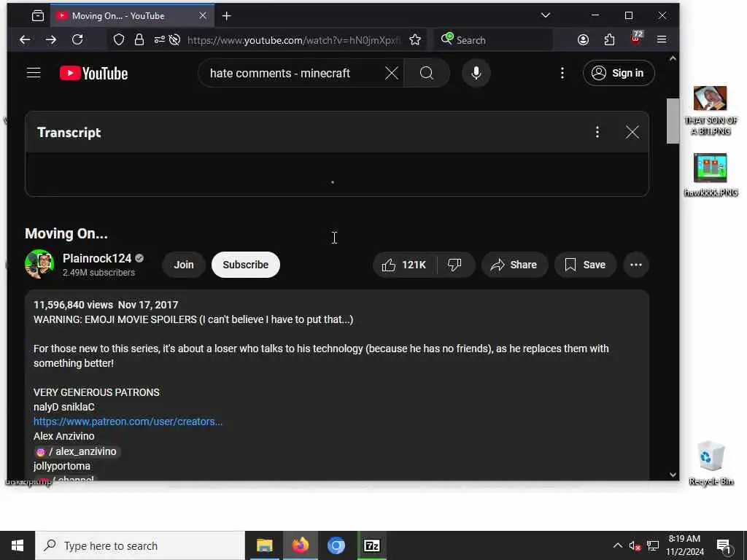The height and width of the screenshot is (560, 747).
Task: Open Firefox account icon
Action: [x=583, y=40]
